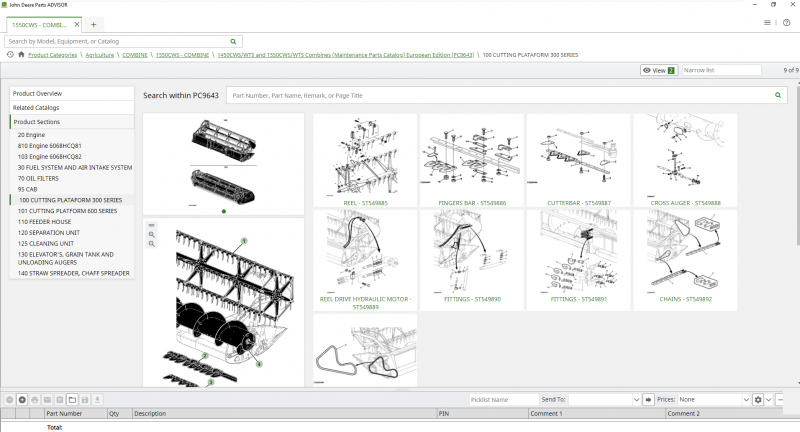Open REEL DRIVE HYDRAULIC MOTOR - ST549889 thumbnail
The image size is (800, 432).
(x=365, y=260)
